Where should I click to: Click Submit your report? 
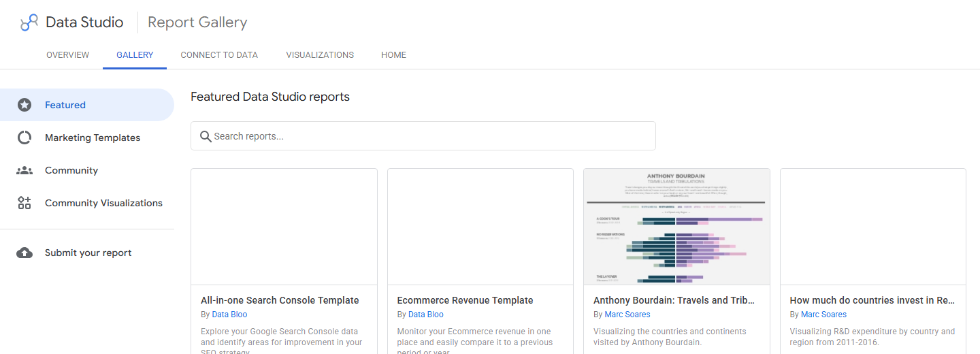click(87, 253)
